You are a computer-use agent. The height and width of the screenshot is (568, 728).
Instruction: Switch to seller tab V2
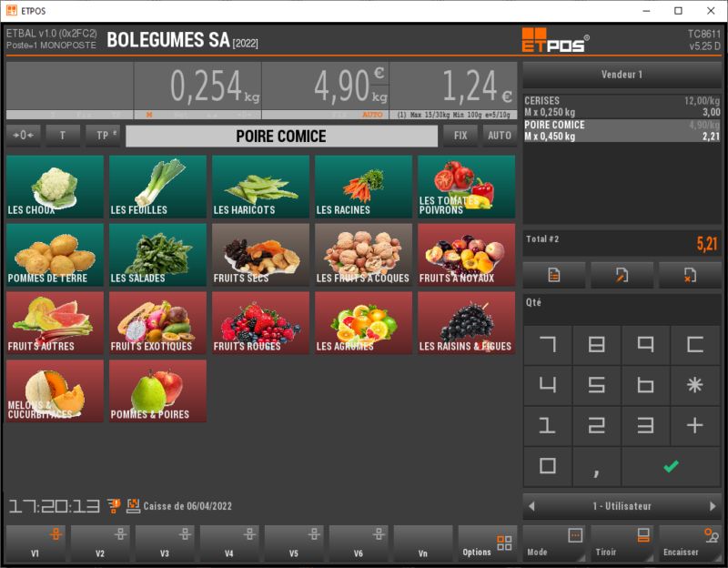point(100,543)
